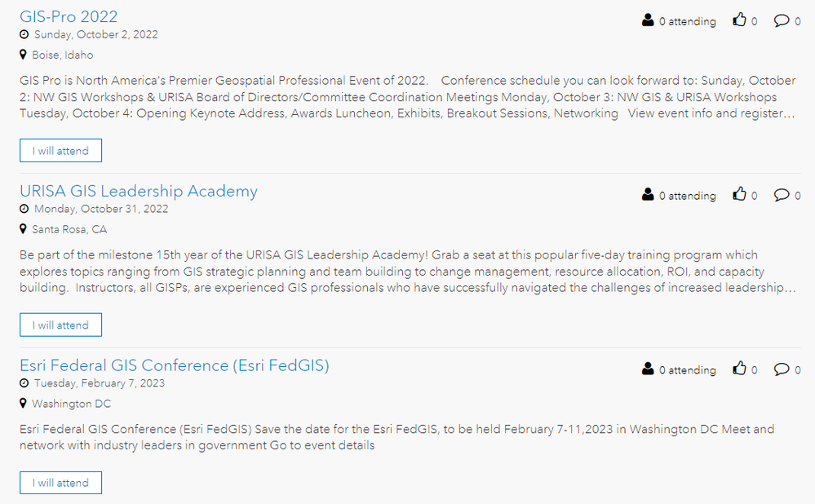Viewport: 815px width, 504px height.
Task: Give kudos to URISA GIS Leadership Academy
Action: [x=739, y=194]
